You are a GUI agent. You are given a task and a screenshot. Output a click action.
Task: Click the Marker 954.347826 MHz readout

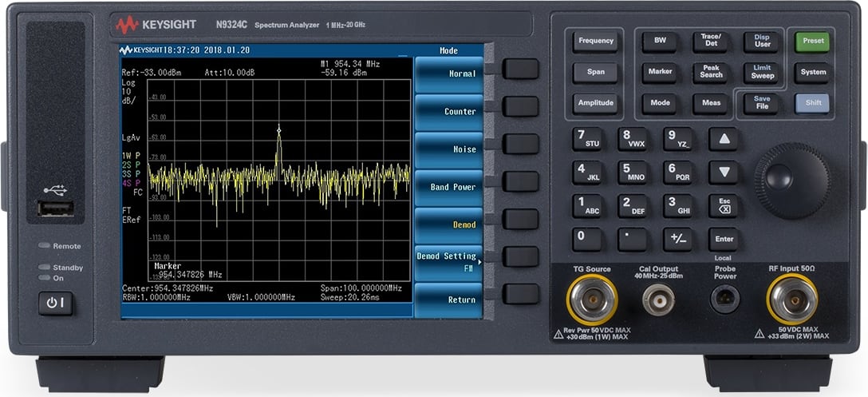188,271
